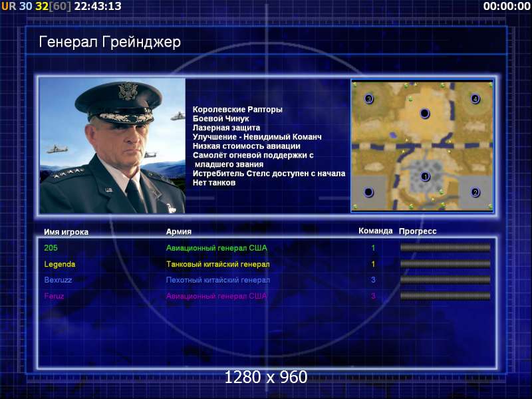
Task: Click the "Прогресс" column header
Action: coord(418,231)
